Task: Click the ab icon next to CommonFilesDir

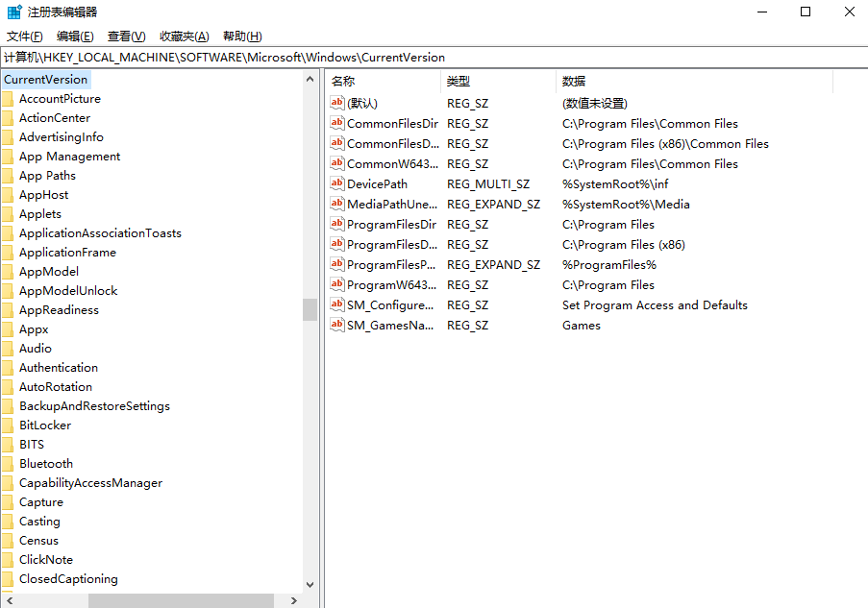Action: 336,123
